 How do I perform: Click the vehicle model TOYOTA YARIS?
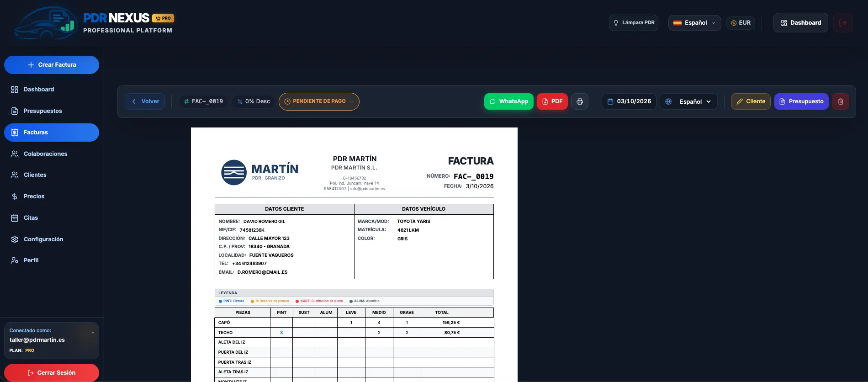pyautogui.click(x=413, y=222)
